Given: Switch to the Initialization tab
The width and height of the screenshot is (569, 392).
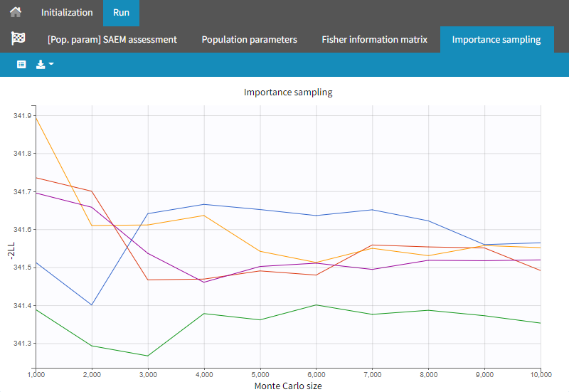Looking at the screenshot, I should [x=67, y=13].
